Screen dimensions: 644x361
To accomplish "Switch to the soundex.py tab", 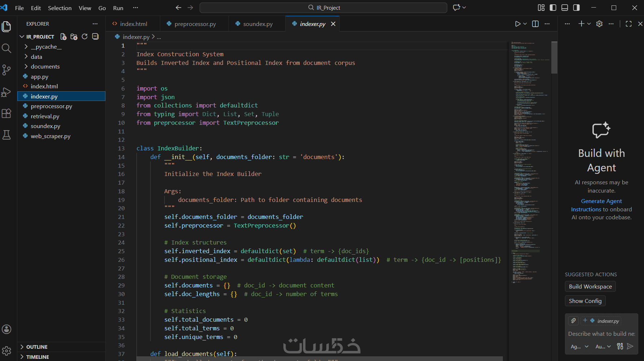I will pyautogui.click(x=257, y=24).
